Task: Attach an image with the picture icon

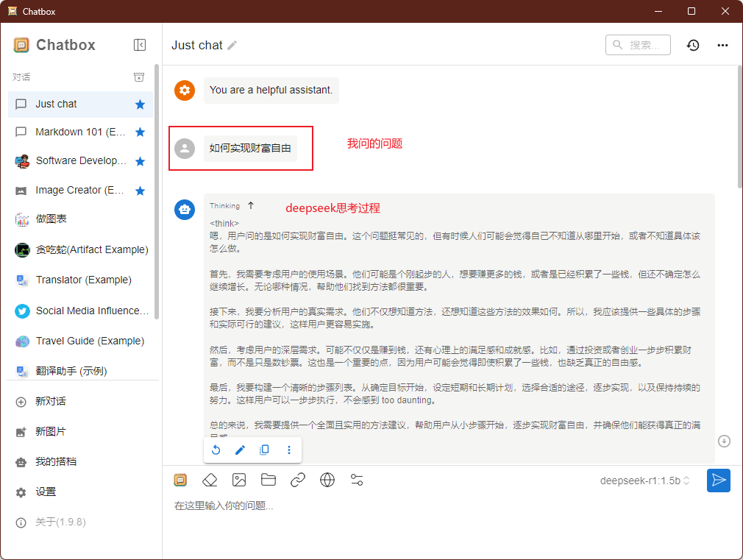Action: [239, 481]
